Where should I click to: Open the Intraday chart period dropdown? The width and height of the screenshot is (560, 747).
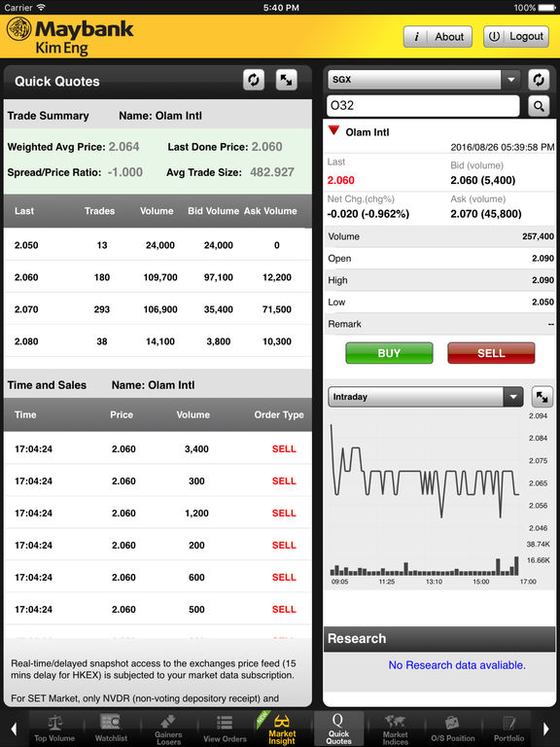click(x=426, y=397)
